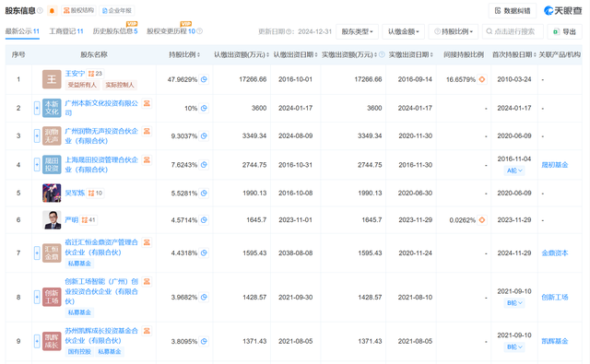This screenshot has height=364, width=590.
Task: Open related institution 晟初基金 link
Action: (x=555, y=165)
